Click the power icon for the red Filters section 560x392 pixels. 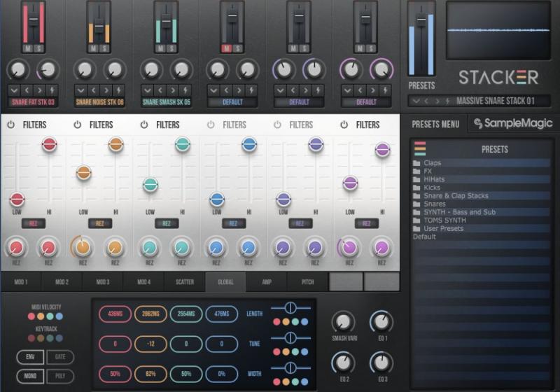pos(10,125)
